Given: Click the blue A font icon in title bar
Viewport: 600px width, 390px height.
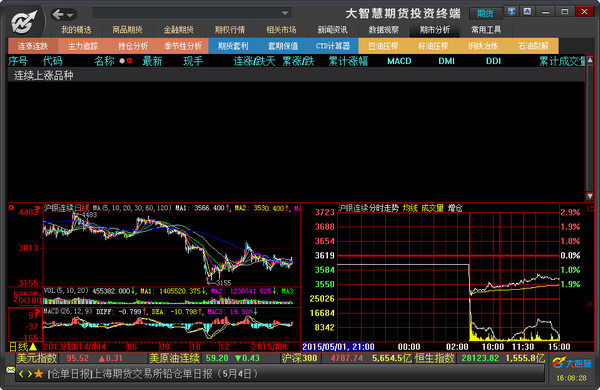Looking at the screenshot, I should click(x=527, y=11).
